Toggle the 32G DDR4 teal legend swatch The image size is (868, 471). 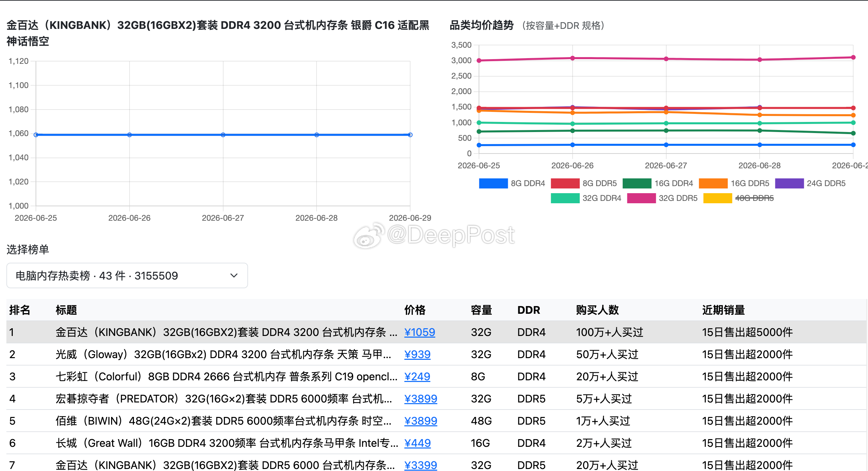pyautogui.click(x=565, y=198)
